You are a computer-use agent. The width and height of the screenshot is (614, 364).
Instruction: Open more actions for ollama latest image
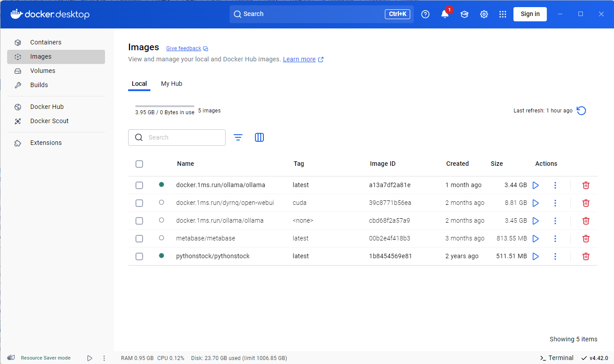[x=555, y=185]
